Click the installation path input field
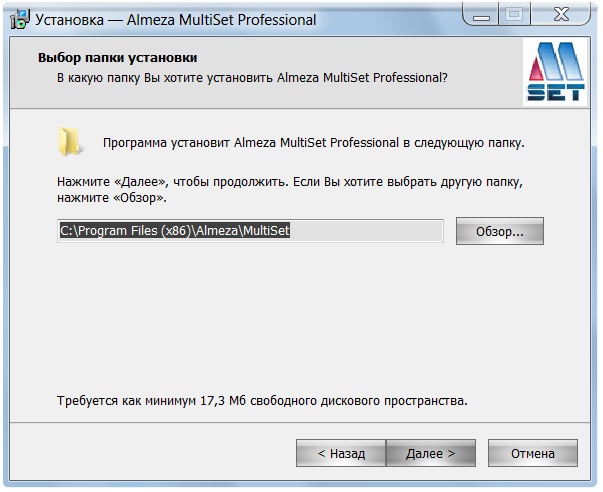Image resolution: width=603 pixels, height=492 pixels. 250,231
